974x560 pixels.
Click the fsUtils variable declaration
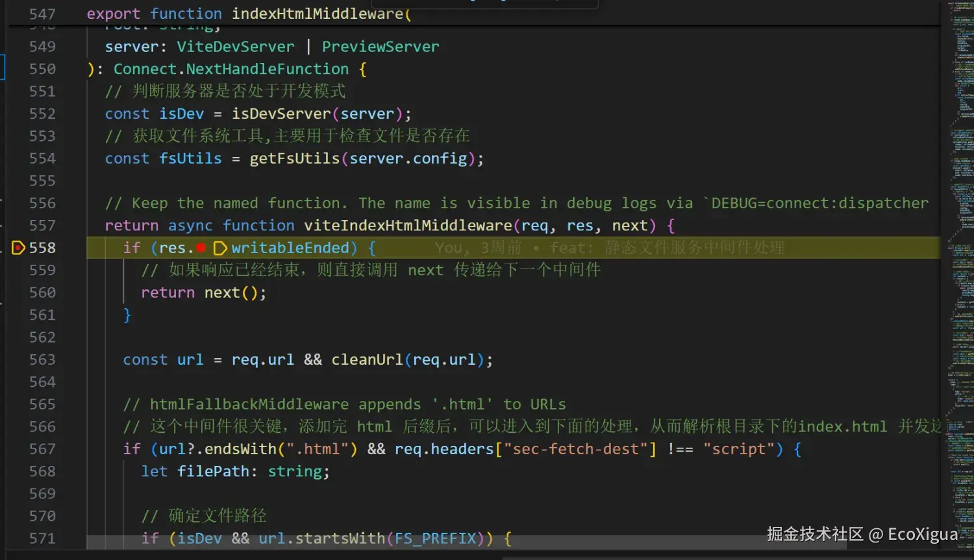(x=190, y=158)
